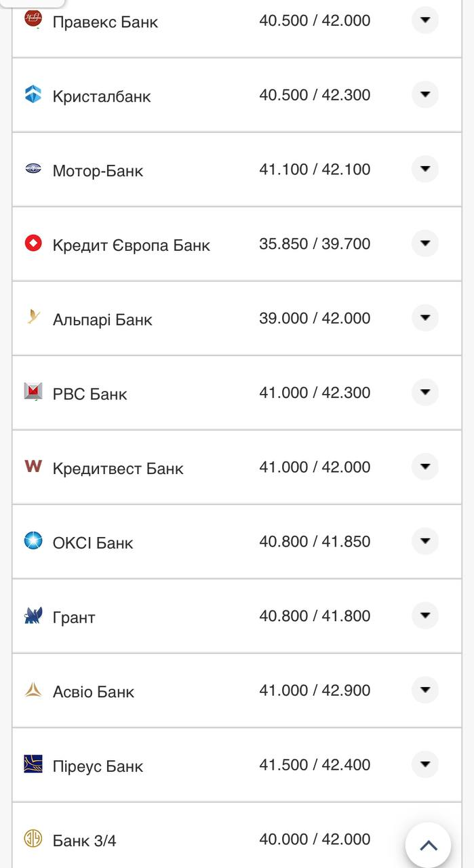Expand the Мотор-Банк row arrow
The image size is (474, 868).
(425, 169)
